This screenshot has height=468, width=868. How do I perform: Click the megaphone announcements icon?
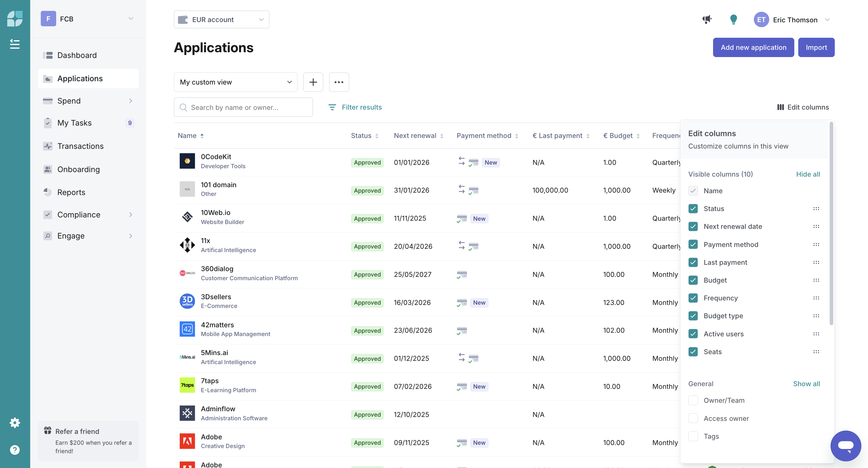coord(707,20)
